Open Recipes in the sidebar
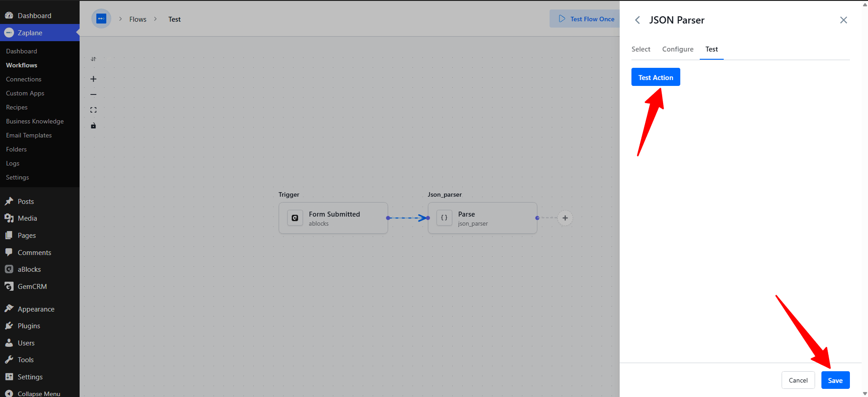 tap(17, 107)
